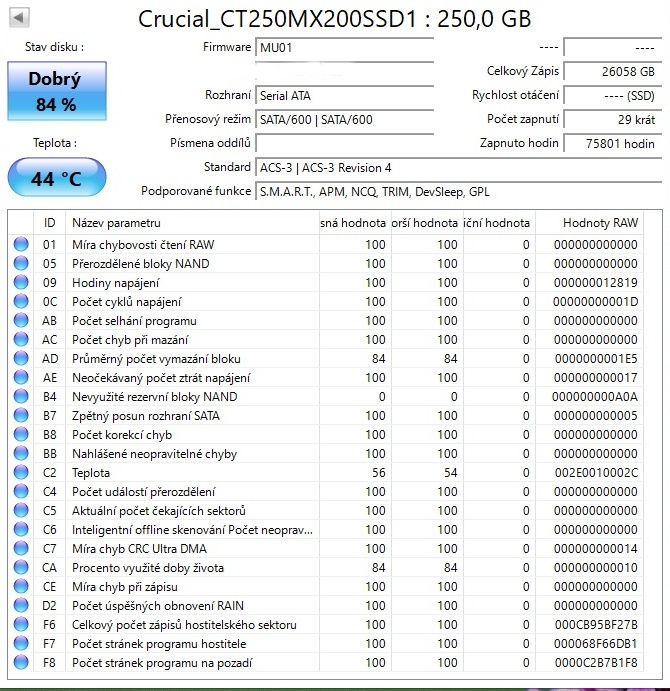Screen dimensions: 670x691
Task: Select the Přerozdělené bloky NAND row
Action: (x=326, y=263)
